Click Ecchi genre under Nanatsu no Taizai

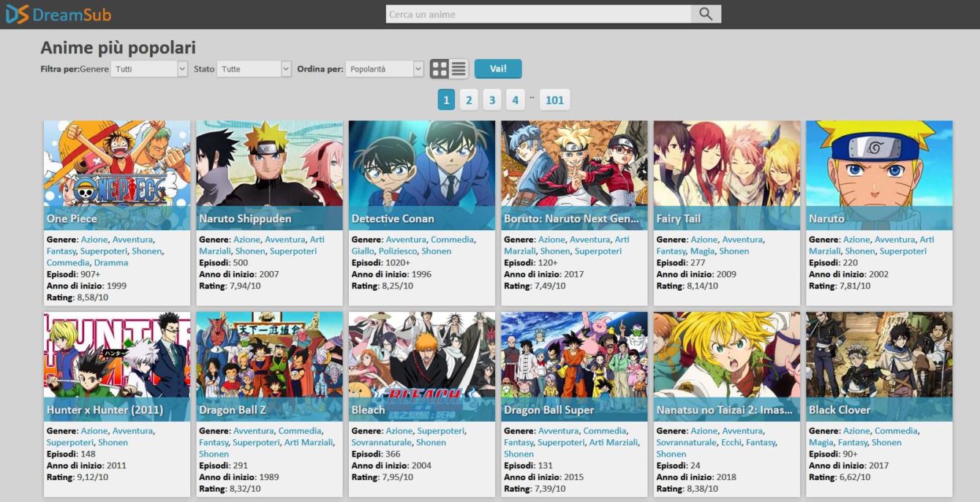point(731,442)
